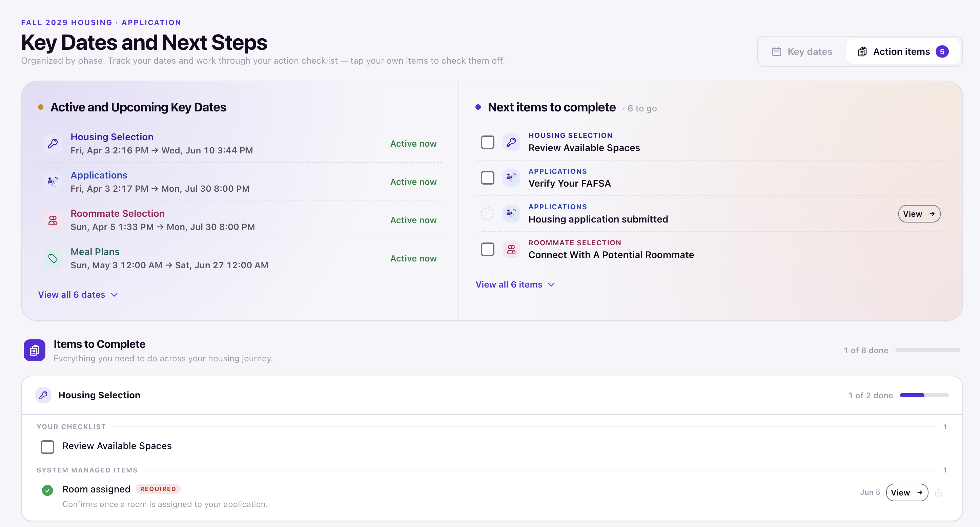Click the Meal Plans tag icon
This screenshot has width=980, height=527.
click(x=53, y=258)
